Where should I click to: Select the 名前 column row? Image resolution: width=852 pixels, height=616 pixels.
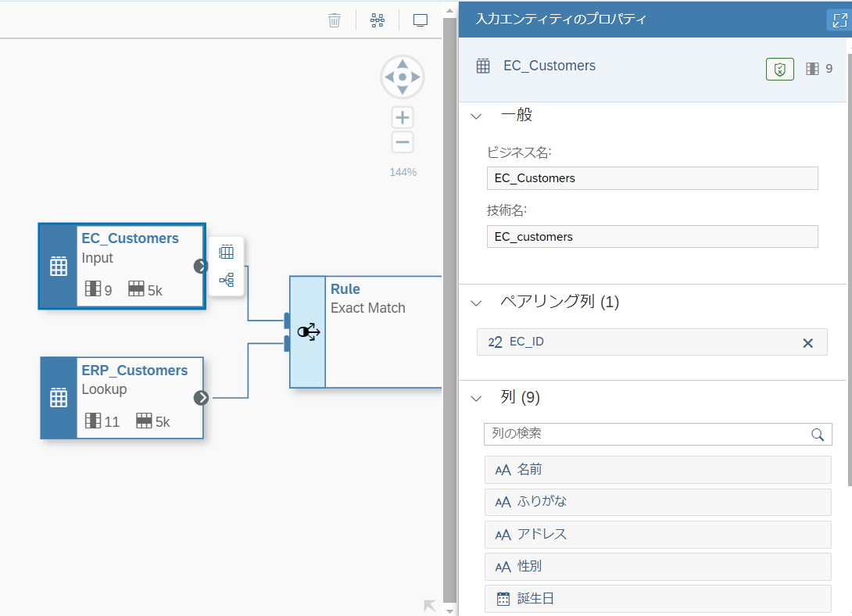pyautogui.click(x=658, y=470)
